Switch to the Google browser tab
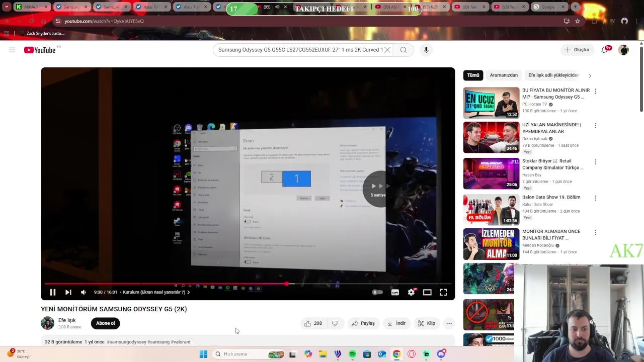 (x=548, y=7)
